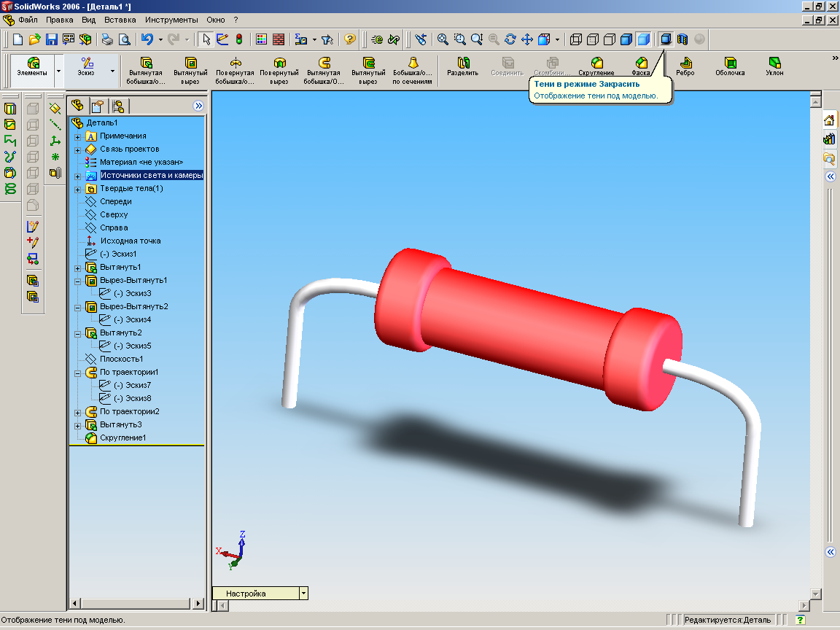
Task: Click the Print icon
Action: tap(107, 39)
